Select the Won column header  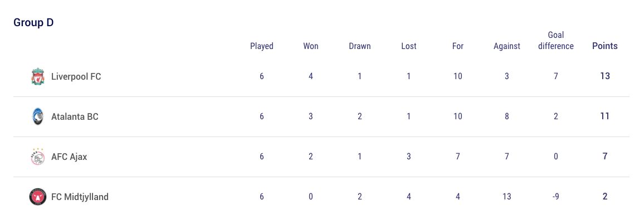tap(311, 46)
